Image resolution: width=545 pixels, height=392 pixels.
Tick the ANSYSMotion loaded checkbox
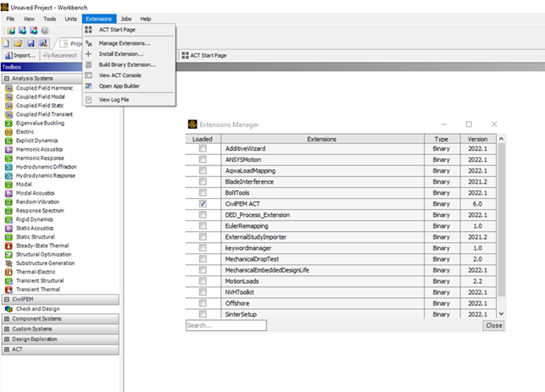point(203,160)
